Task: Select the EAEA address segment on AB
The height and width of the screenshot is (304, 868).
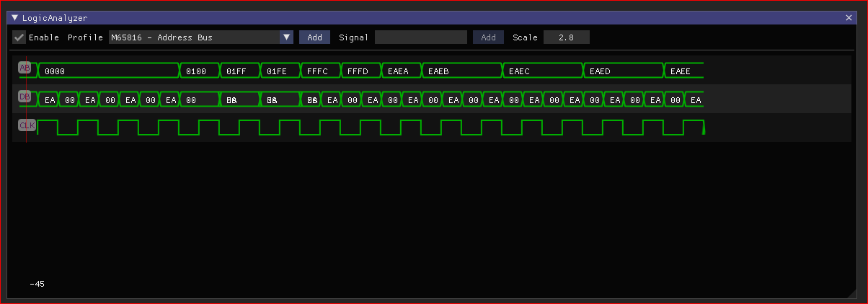Action: 401,71
